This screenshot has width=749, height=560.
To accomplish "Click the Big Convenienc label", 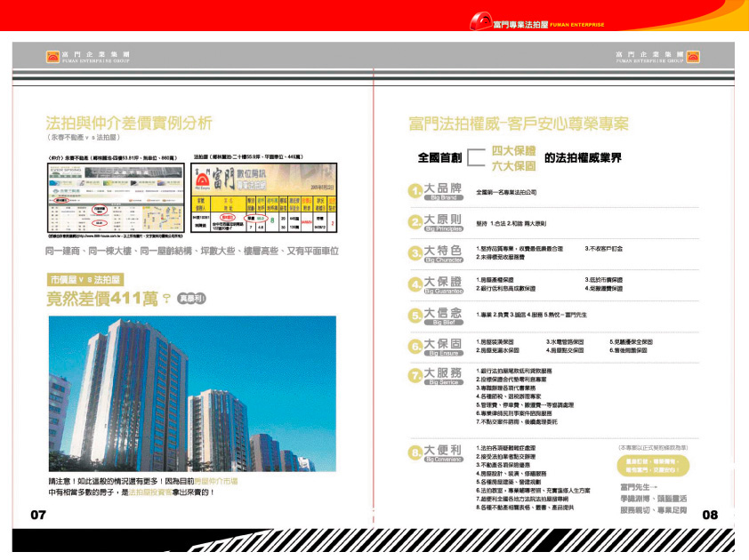I will [444, 460].
